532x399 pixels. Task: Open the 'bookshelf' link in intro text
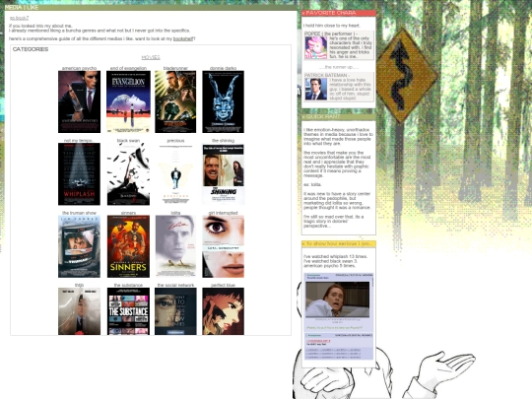[x=183, y=39]
